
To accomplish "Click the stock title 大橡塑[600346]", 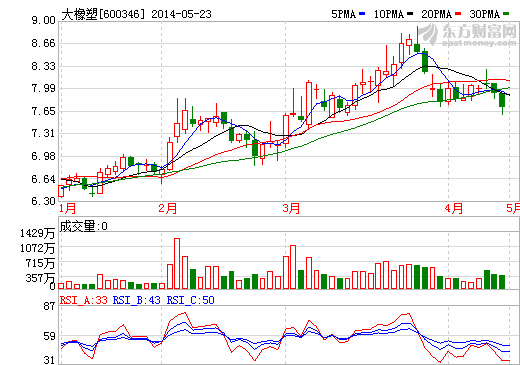I will 103,14.
